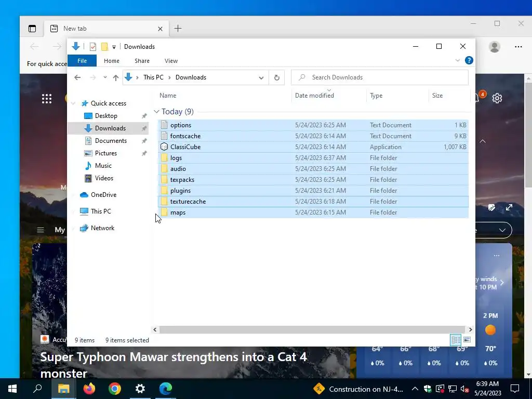Select the maps folder icon
532x399 pixels.
(x=164, y=212)
